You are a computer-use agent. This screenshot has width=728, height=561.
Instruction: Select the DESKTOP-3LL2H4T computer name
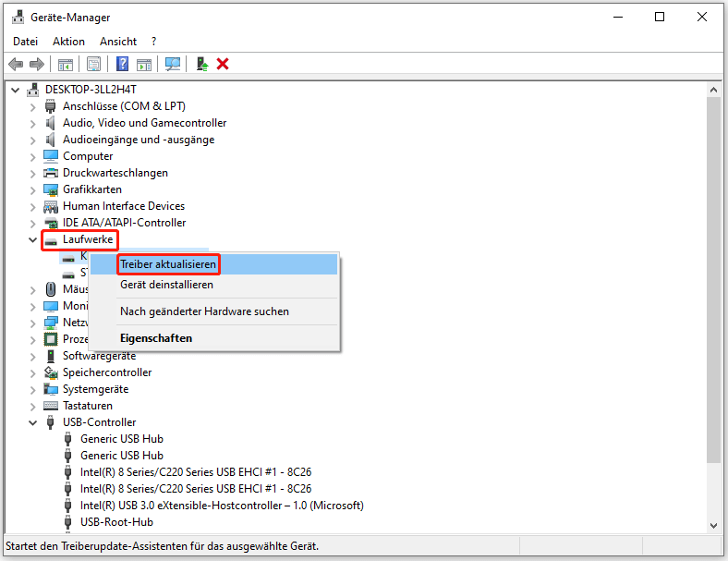[91, 90]
